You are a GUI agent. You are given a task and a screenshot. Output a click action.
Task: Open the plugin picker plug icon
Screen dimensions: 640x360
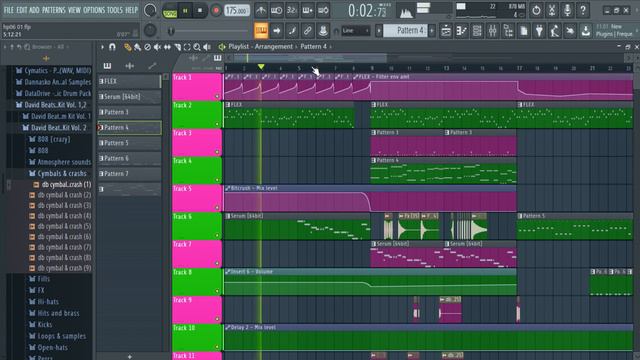point(539,31)
